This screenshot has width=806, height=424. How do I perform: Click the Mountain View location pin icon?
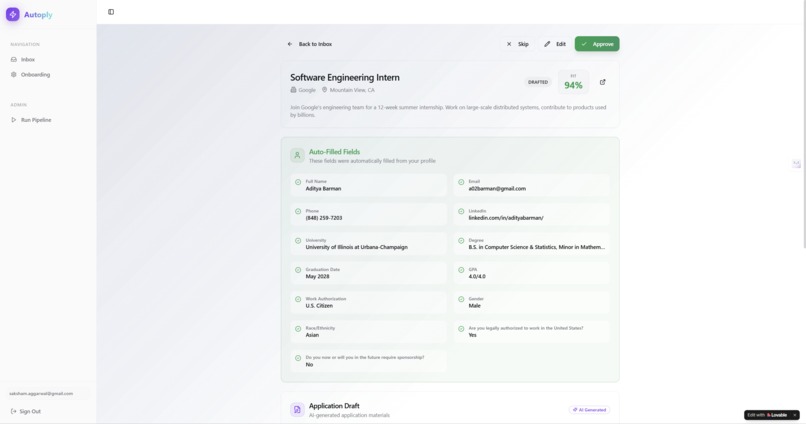[324, 90]
